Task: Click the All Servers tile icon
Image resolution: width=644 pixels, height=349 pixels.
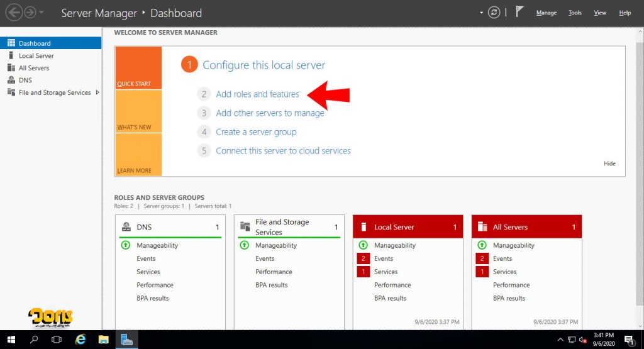Action: 482,226
